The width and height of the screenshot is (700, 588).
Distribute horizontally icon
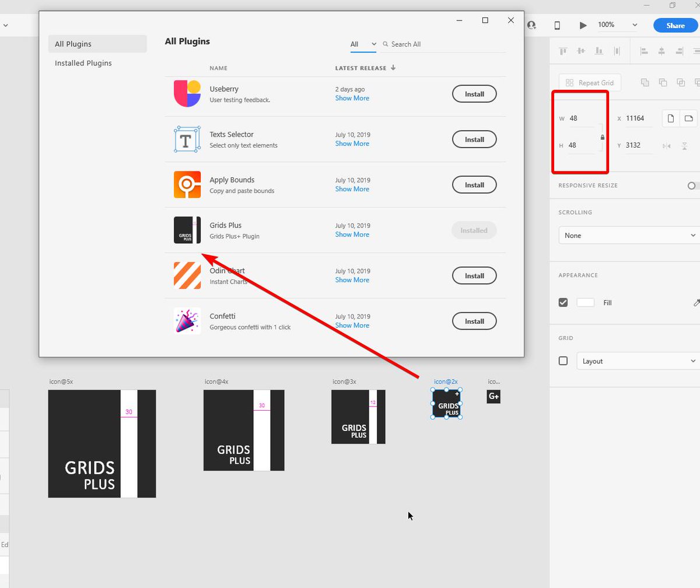pos(617,51)
